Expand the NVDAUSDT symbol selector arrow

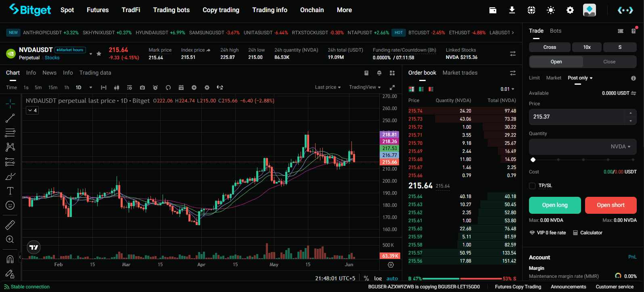coord(91,54)
